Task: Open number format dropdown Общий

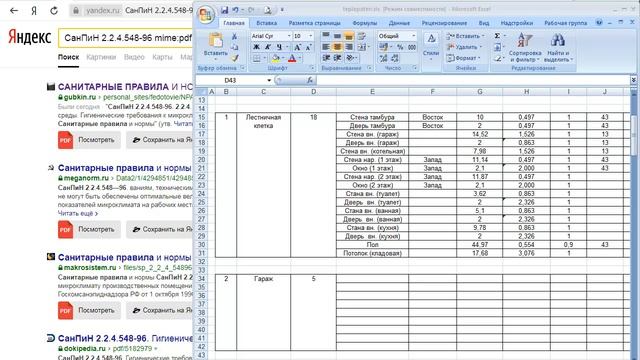Action: tap(413, 36)
